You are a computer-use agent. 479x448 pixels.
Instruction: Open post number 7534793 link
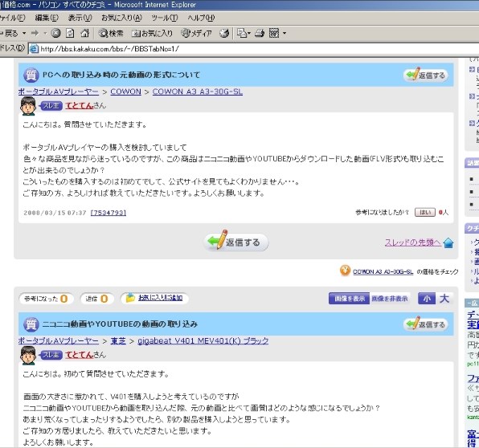[x=108, y=213]
